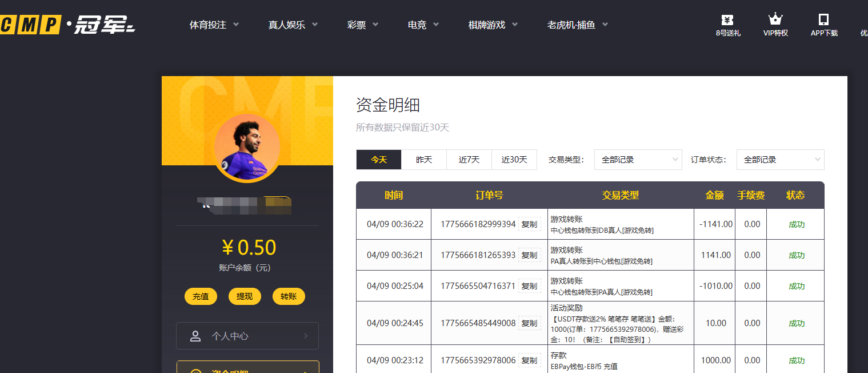Viewport: 868px width, 373px height.
Task: Open the 老虎机·捕鱼 menu
Action: [577, 25]
